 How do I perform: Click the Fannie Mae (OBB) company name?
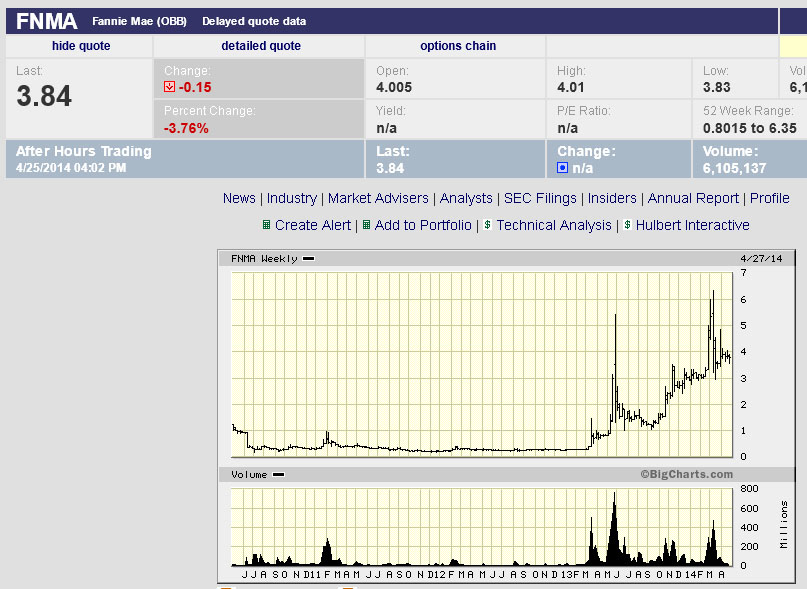pyautogui.click(x=139, y=21)
